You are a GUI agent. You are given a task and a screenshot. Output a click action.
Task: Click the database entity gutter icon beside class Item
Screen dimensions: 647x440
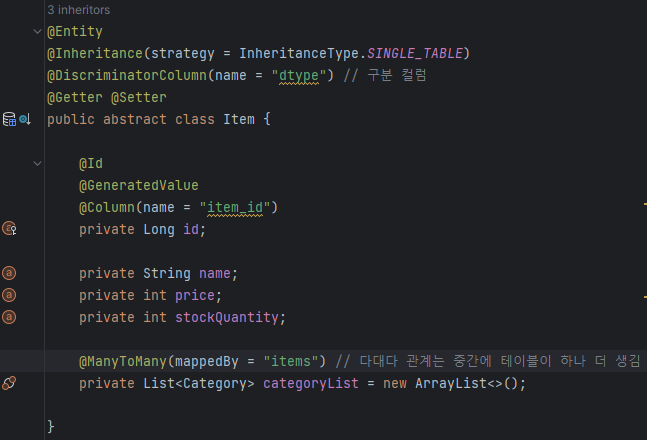[9, 119]
